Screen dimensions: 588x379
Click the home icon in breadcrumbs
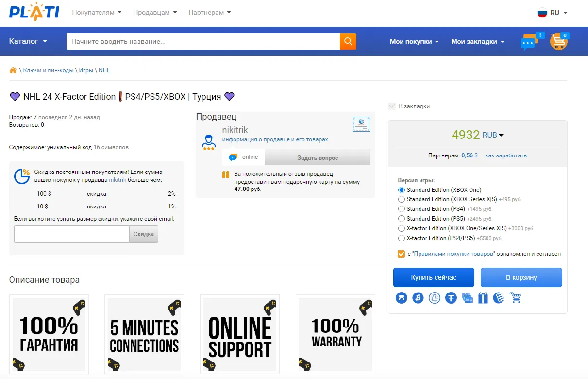[13, 70]
